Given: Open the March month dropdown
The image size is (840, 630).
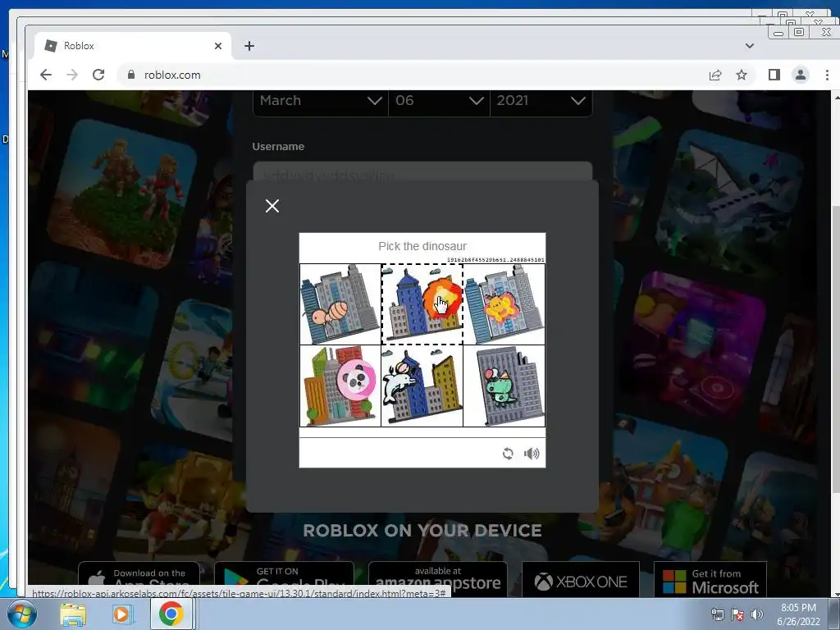Looking at the screenshot, I should (321, 101).
